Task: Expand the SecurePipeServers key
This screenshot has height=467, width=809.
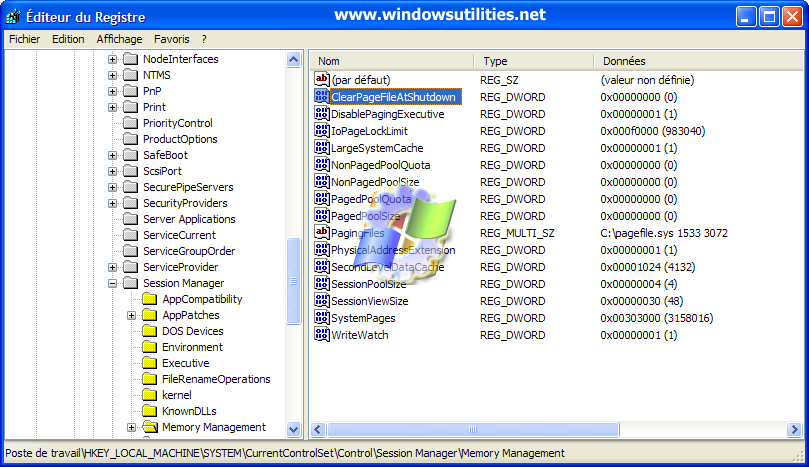Action: pos(112,187)
